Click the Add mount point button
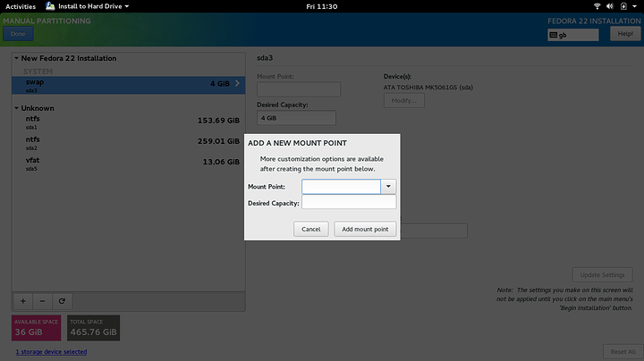This screenshot has height=361, width=644. [x=365, y=229]
